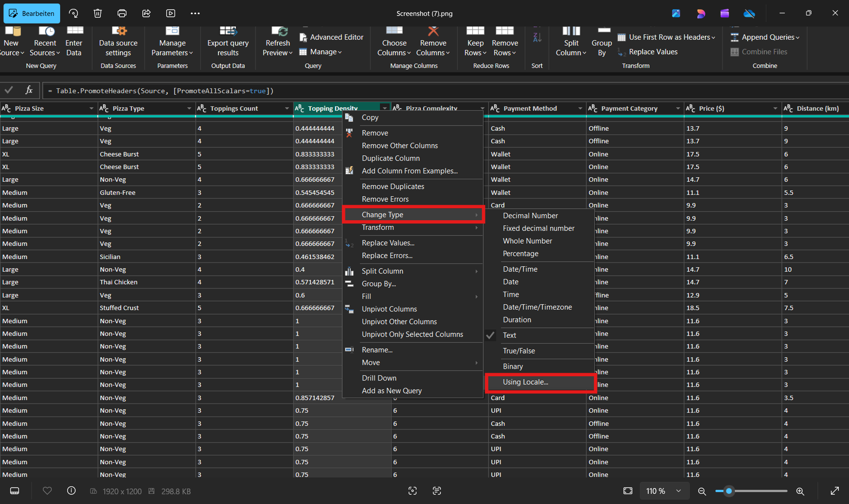Click the zoom slider handle

[x=729, y=491]
